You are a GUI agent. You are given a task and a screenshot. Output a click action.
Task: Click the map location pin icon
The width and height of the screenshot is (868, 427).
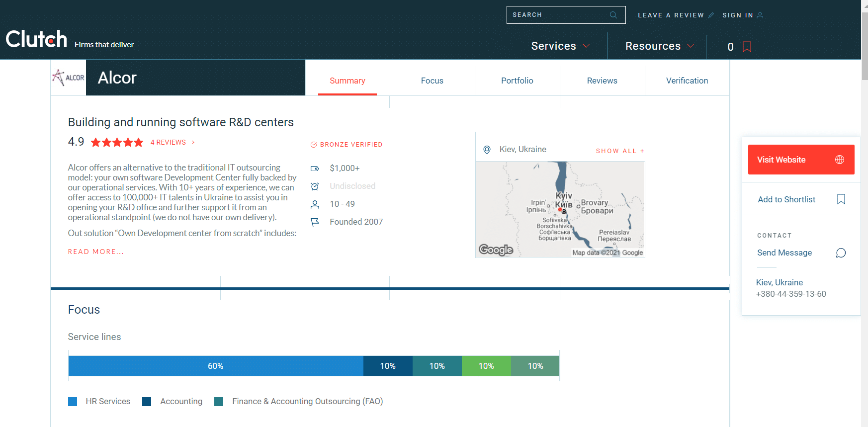click(x=487, y=150)
